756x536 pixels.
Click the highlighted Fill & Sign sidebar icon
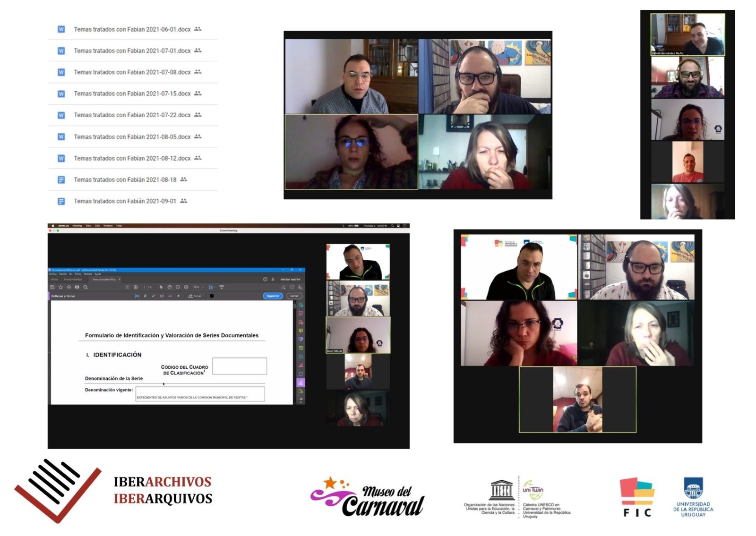[x=301, y=383]
